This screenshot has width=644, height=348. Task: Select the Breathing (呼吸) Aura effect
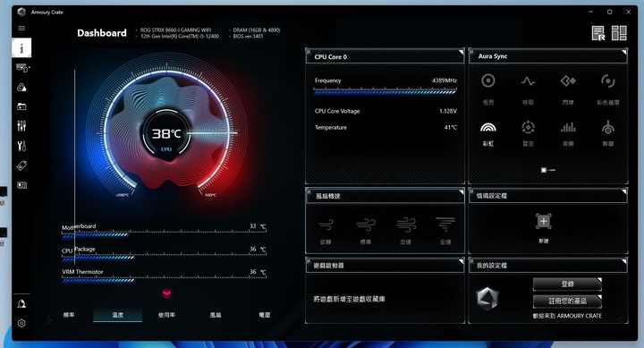528,81
